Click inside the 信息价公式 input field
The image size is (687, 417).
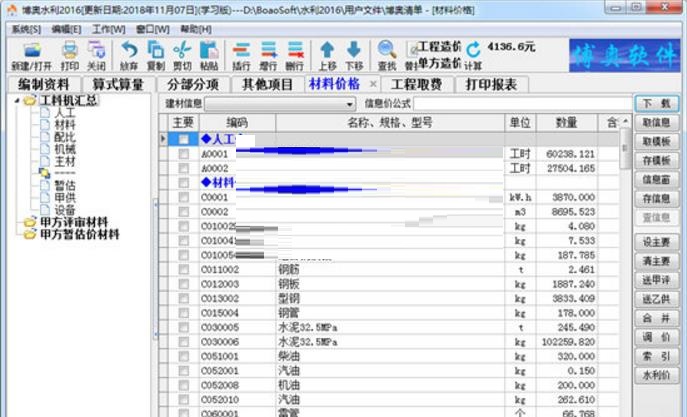[x=520, y=104]
